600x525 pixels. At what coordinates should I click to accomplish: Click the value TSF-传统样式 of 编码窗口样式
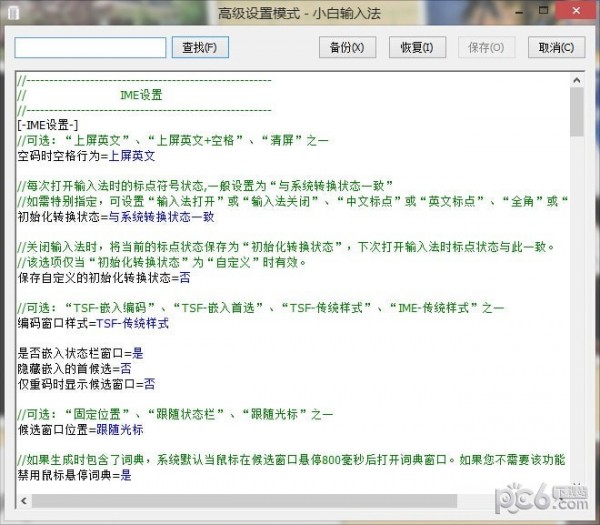click(132, 323)
